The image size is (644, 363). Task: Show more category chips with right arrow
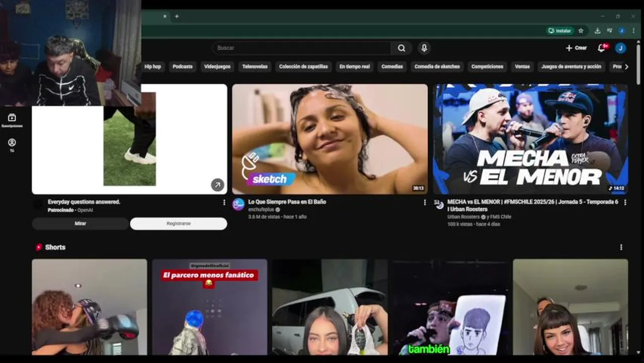point(626,67)
